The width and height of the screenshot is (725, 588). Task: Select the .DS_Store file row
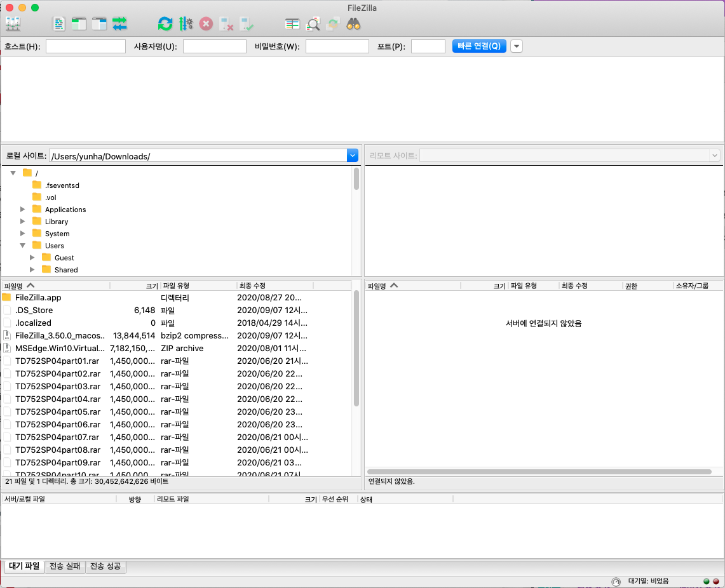[x=176, y=310]
